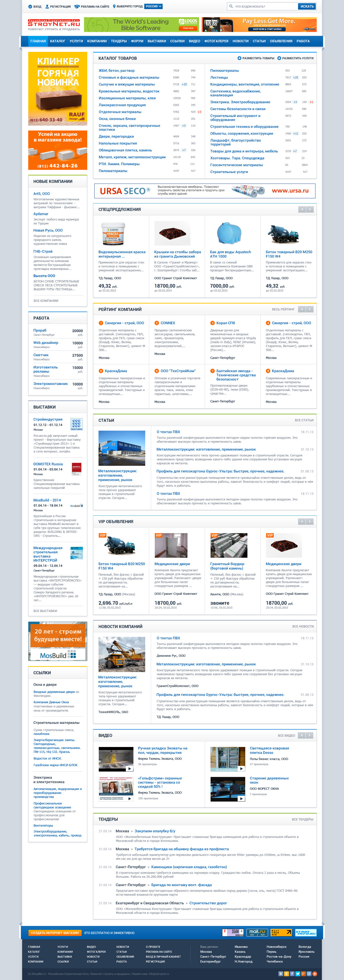Click 'Создать интернет-магазин' button
This screenshot has width=344, height=980.
[55, 933]
